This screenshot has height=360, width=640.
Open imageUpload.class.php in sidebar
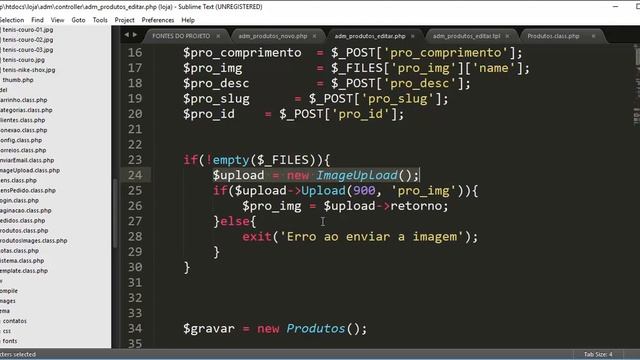pos(30,170)
